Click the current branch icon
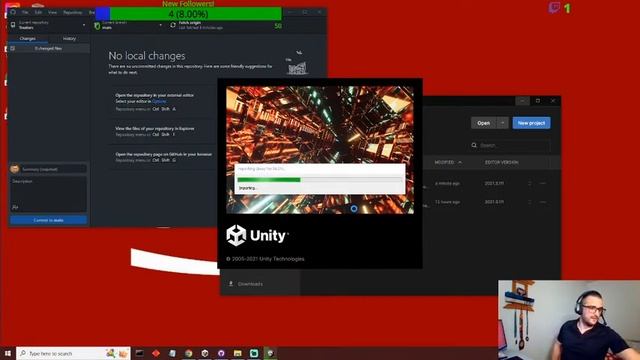This screenshot has width=640, height=360. pos(97,26)
